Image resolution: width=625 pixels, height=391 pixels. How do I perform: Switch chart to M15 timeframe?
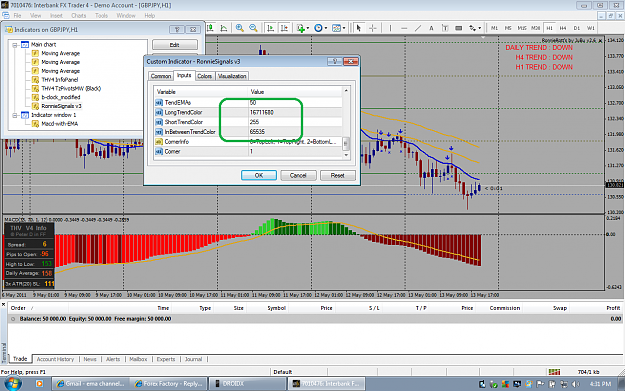pos(522,28)
